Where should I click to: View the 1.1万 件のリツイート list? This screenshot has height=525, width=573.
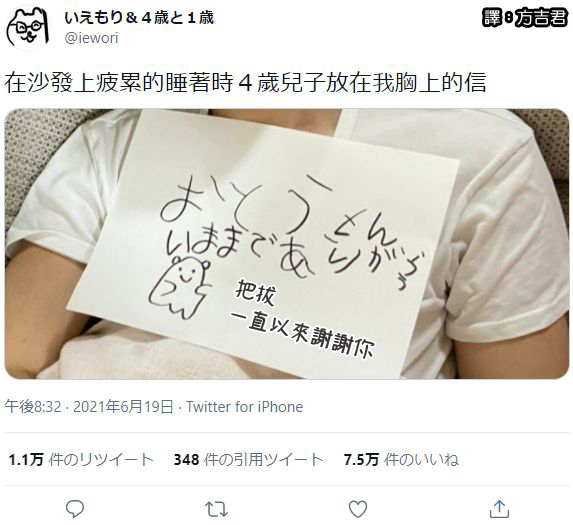81,460
